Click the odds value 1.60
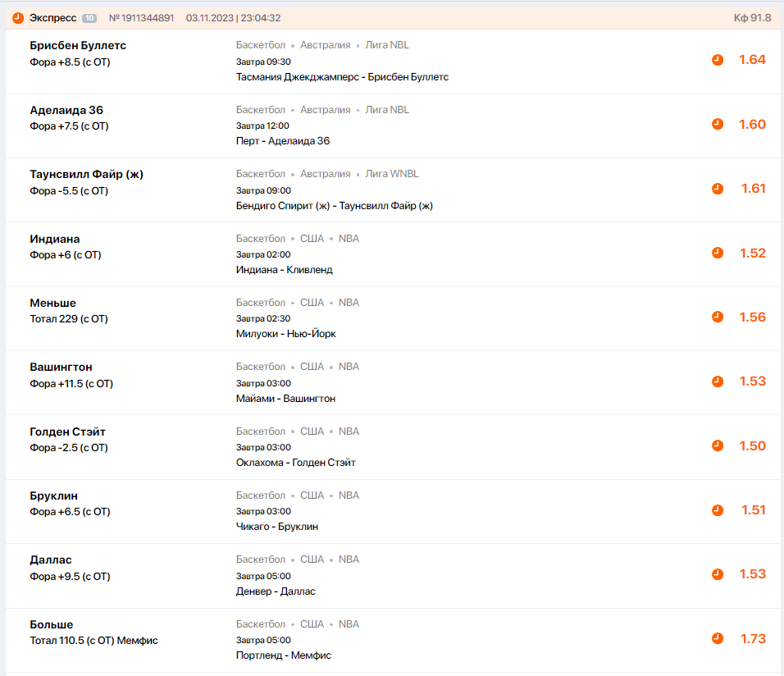The width and height of the screenshot is (784, 676). [753, 125]
